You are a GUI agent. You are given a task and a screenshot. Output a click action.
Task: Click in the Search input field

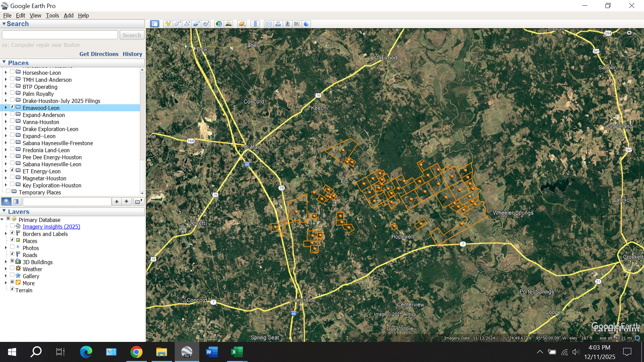tap(60, 35)
